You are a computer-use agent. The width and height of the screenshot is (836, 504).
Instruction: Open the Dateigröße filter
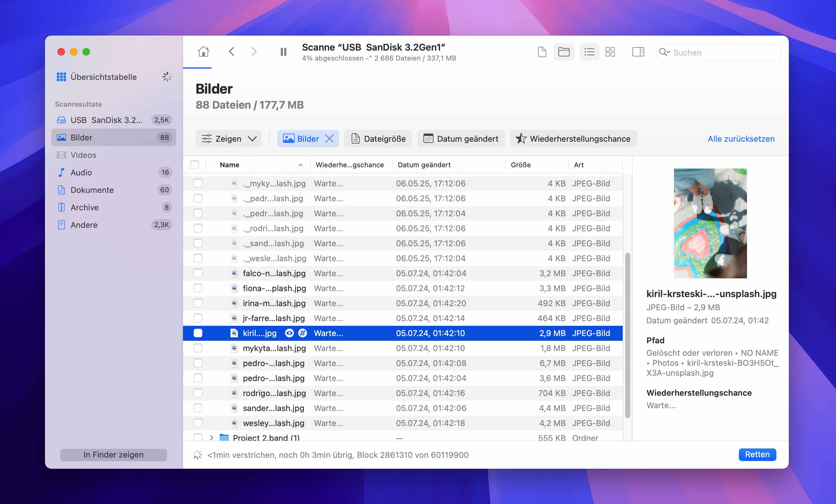click(x=378, y=139)
